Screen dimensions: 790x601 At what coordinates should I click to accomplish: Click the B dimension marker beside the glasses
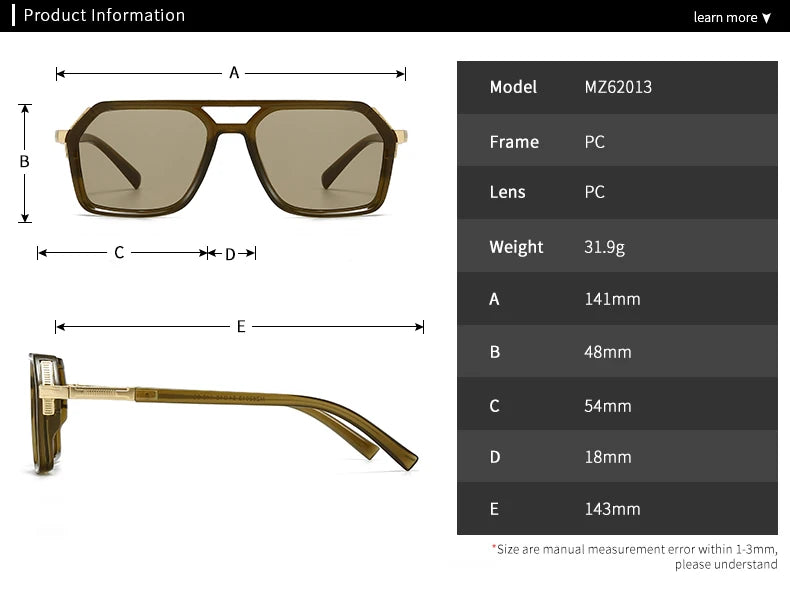click(24, 162)
